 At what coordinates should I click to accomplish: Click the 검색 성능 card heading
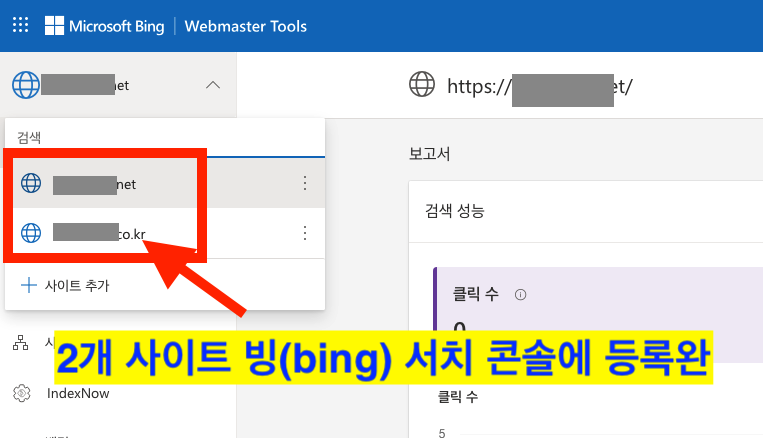[x=454, y=211]
